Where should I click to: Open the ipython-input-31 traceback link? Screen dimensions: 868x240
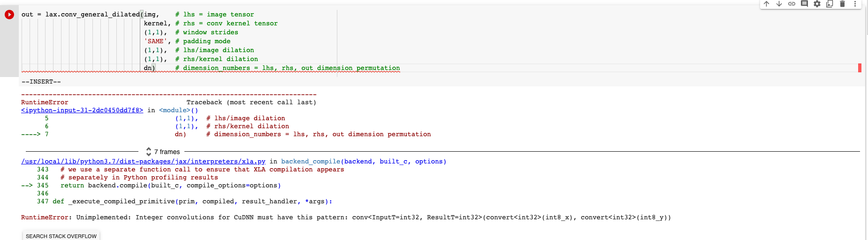coord(82,110)
